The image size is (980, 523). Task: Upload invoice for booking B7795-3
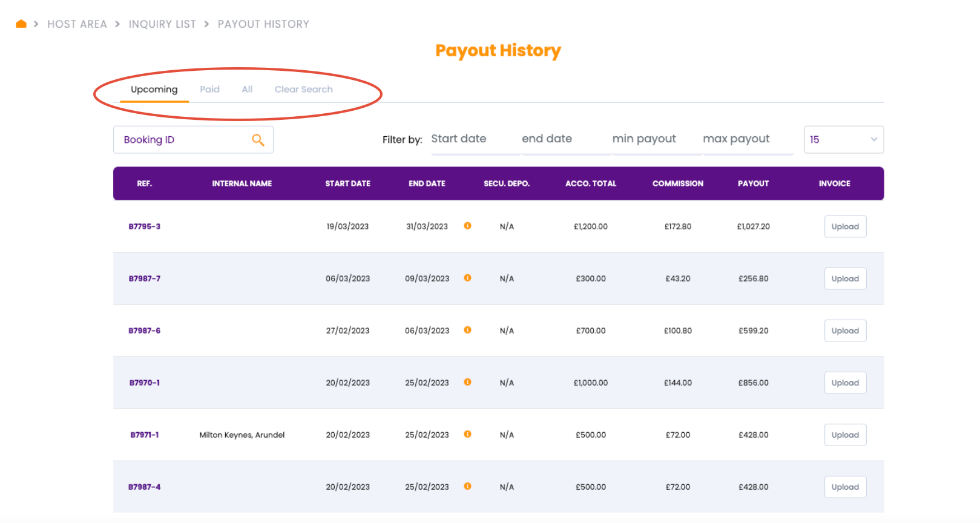tap(845, 226)
